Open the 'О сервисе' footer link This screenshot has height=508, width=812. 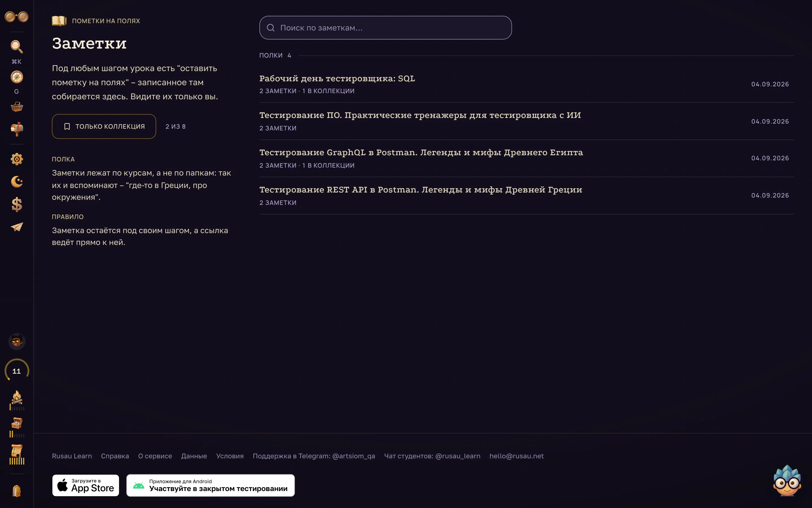(x=155, y=456)
